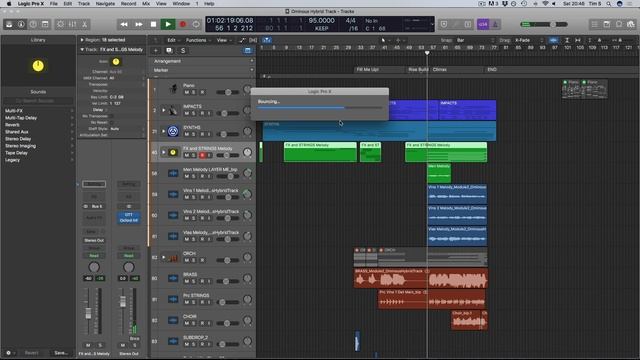Solo the IMPACTS track

click(194, 113)
